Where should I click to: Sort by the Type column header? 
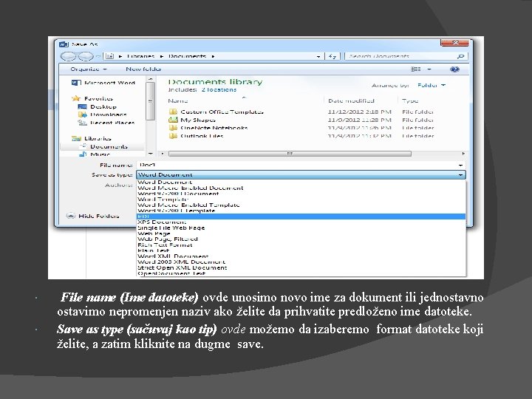click(x=410, y=100)
